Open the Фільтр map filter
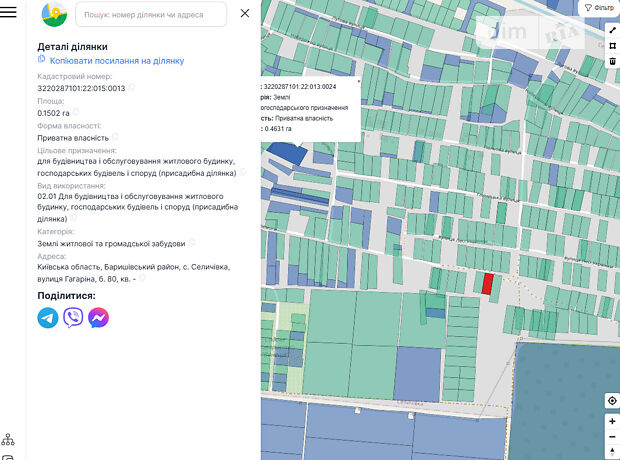 (599, 8)
